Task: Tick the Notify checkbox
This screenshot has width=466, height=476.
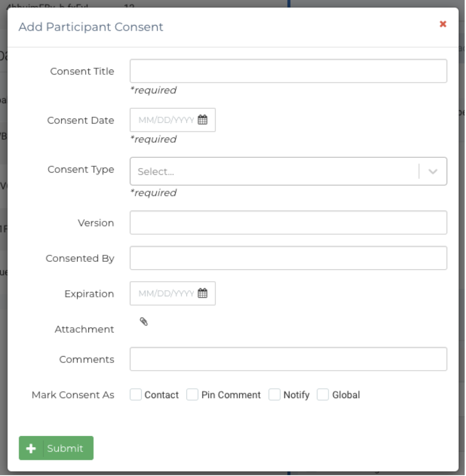Action: click(274, 395)
